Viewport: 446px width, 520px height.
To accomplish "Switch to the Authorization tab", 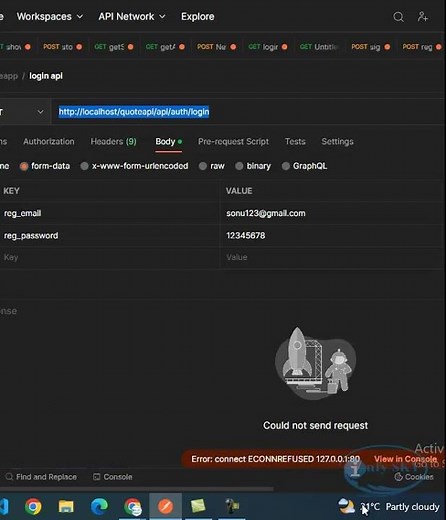I will coord(49,141).
